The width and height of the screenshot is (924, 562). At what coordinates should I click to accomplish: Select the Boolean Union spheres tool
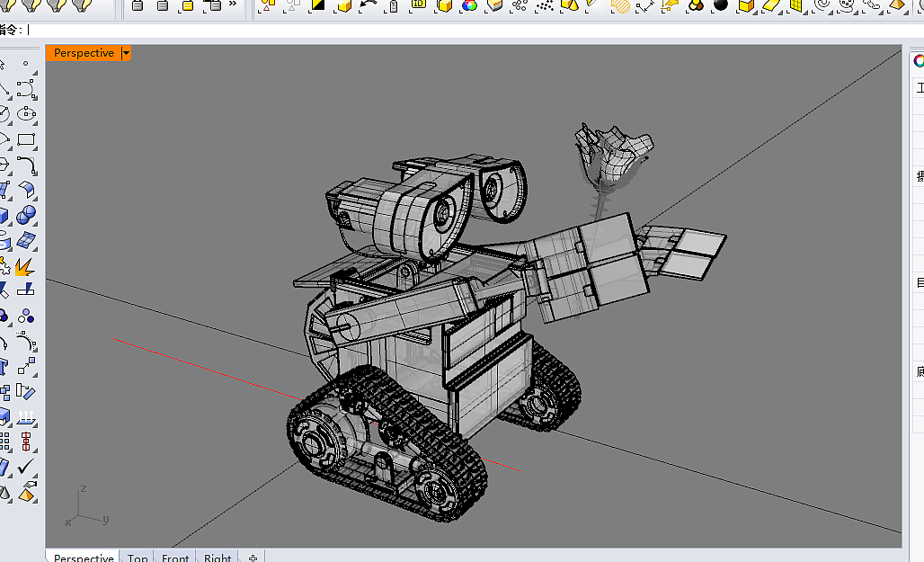tap(26, 215)
